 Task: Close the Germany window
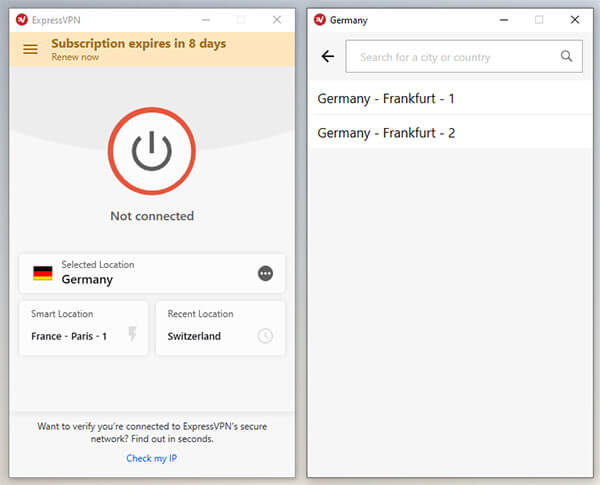(575, 20)
